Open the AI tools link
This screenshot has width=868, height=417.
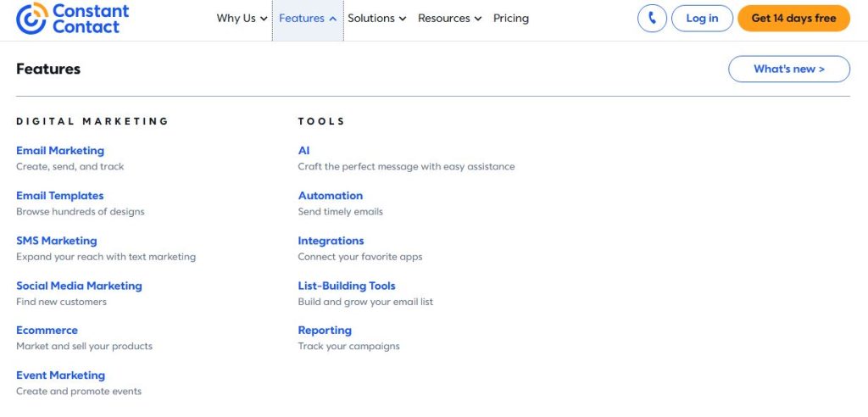[x=304, y=151]
